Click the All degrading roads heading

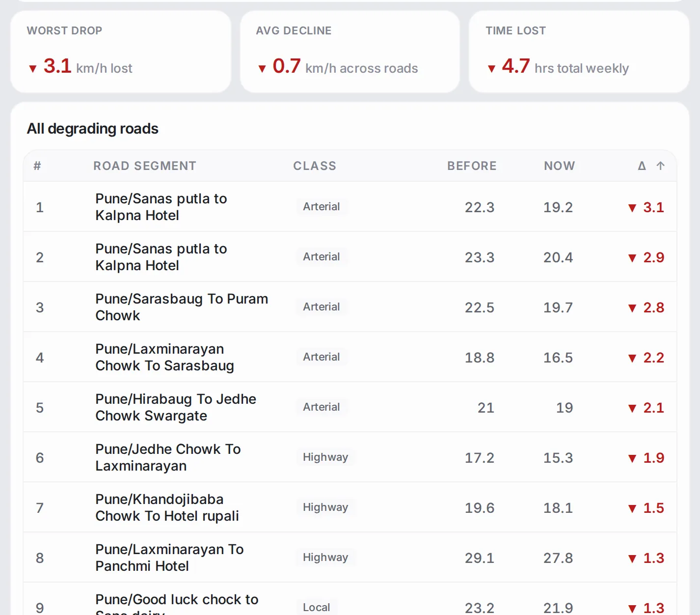coord(93,129)
